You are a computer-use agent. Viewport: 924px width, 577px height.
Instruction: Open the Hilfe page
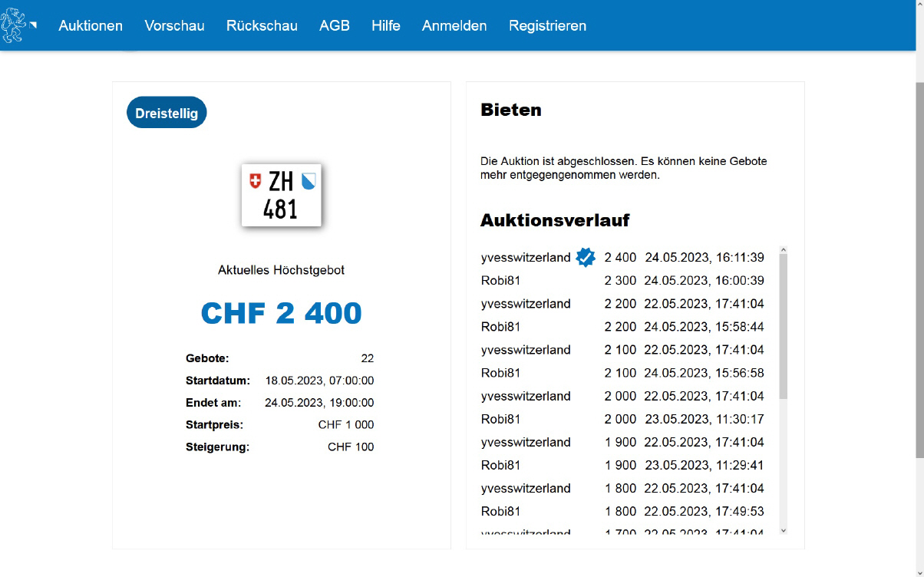point(385,25)
